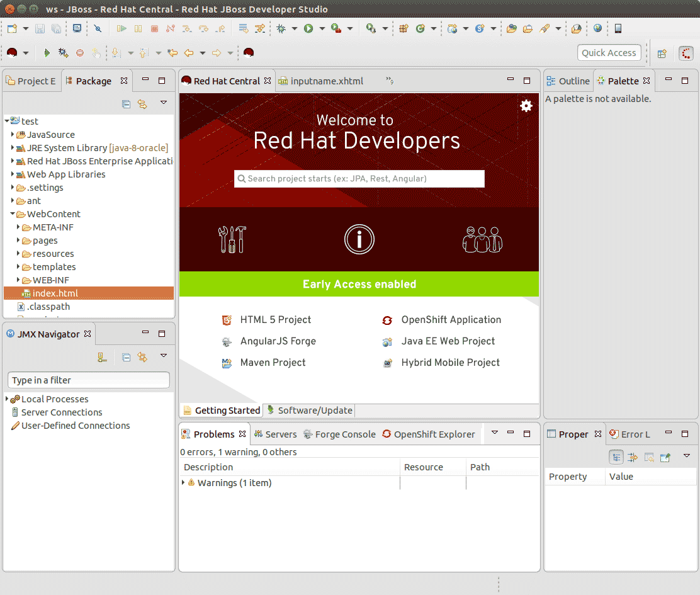700x595 pixels.
Task: Toggle Show Categories in Properties view
Action: coord(616,456)
